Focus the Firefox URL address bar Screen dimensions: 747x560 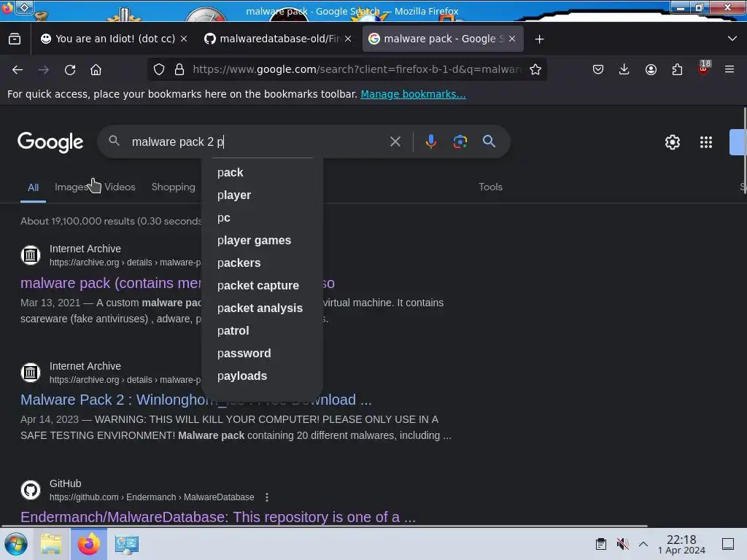coord(357,69)
